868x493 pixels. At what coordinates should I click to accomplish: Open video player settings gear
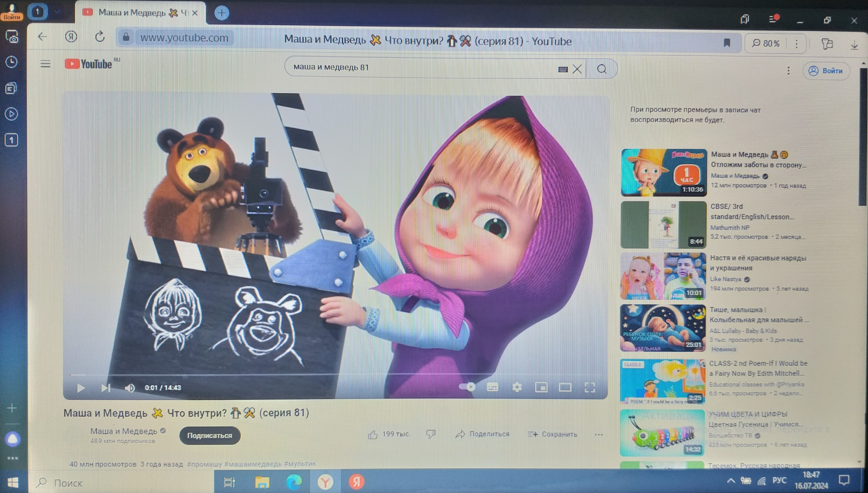tap(517, 387)
